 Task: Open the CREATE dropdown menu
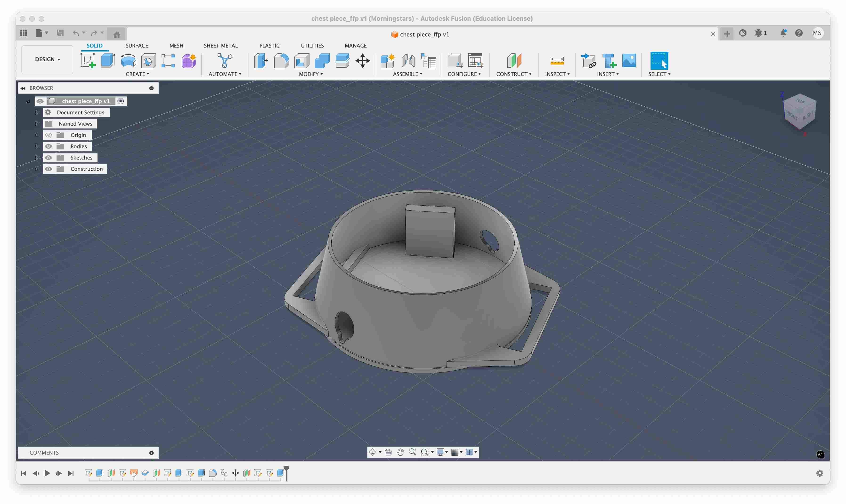(137, 74)
